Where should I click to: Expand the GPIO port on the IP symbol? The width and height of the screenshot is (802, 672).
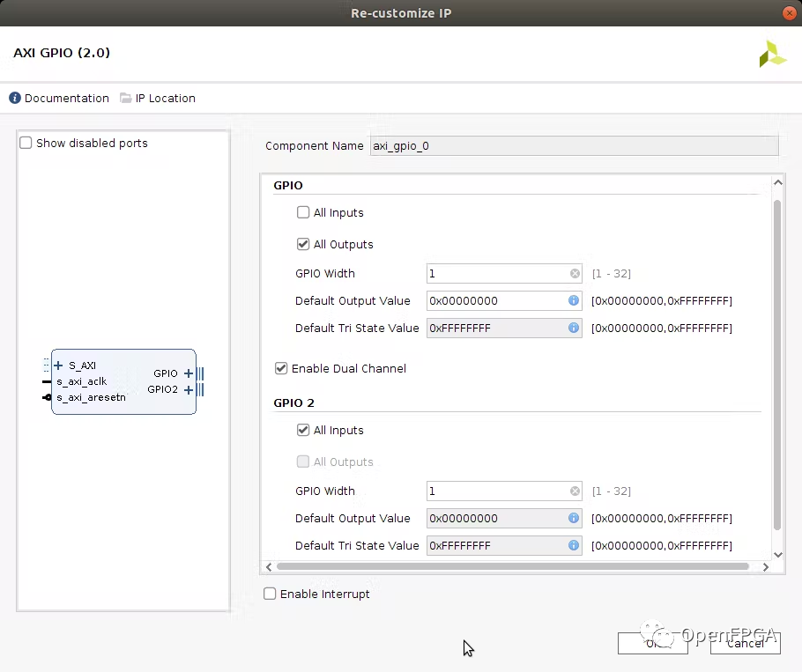(x=188, y=373)
